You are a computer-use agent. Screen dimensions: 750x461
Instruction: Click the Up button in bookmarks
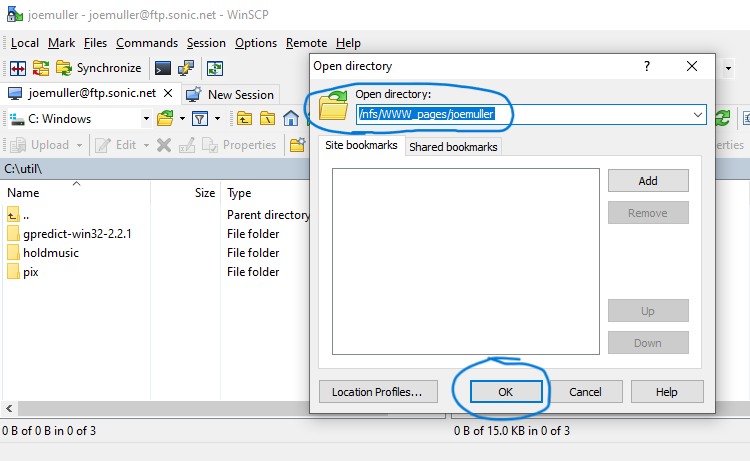click(648, 311)
